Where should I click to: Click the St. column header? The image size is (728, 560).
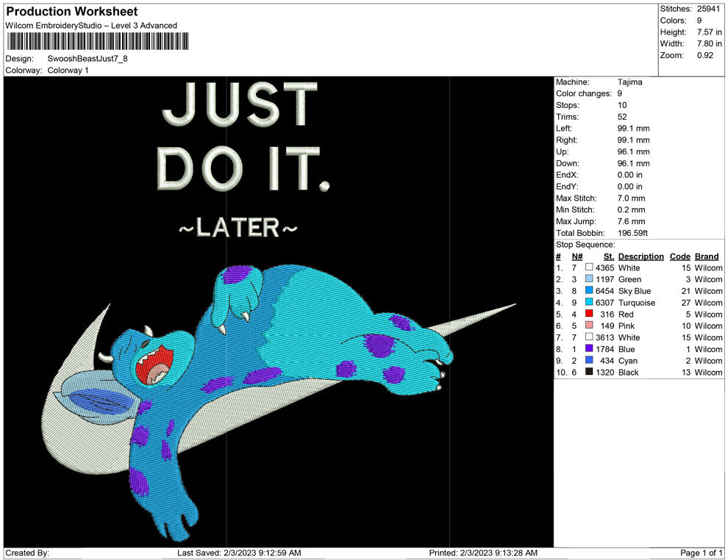click(608, 256)
